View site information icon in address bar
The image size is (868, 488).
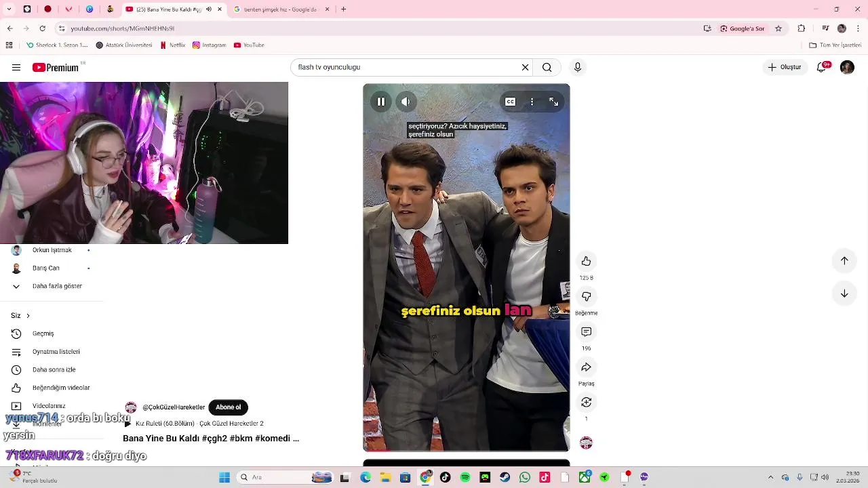[x=62, y=28]
